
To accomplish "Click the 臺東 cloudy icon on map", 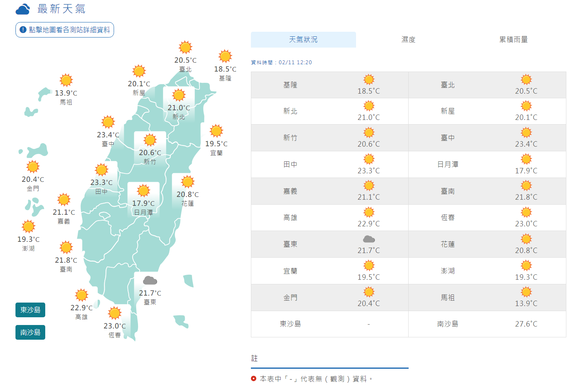I will coord(150,280).
